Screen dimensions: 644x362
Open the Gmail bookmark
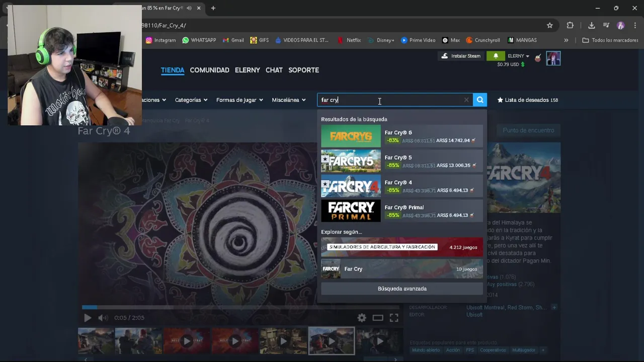233,40
